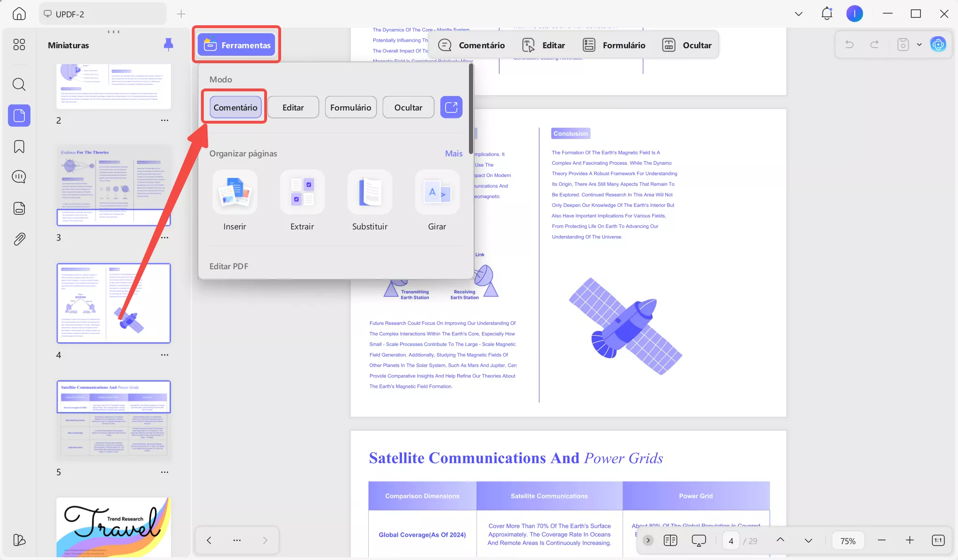Switch to Editar mode in Modo section
The width and height of the screenshot is (958, 560).
point(293,107)
